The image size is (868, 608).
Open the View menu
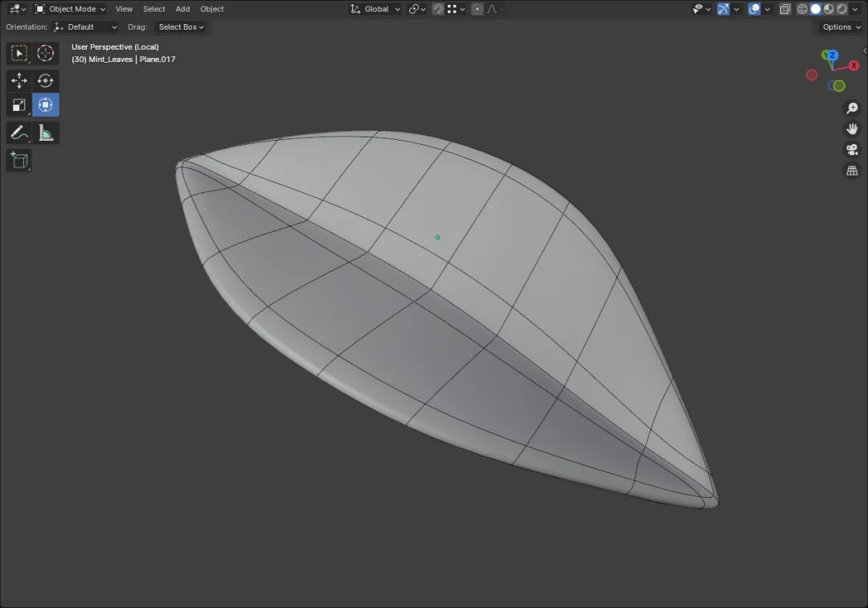point(124,9)
